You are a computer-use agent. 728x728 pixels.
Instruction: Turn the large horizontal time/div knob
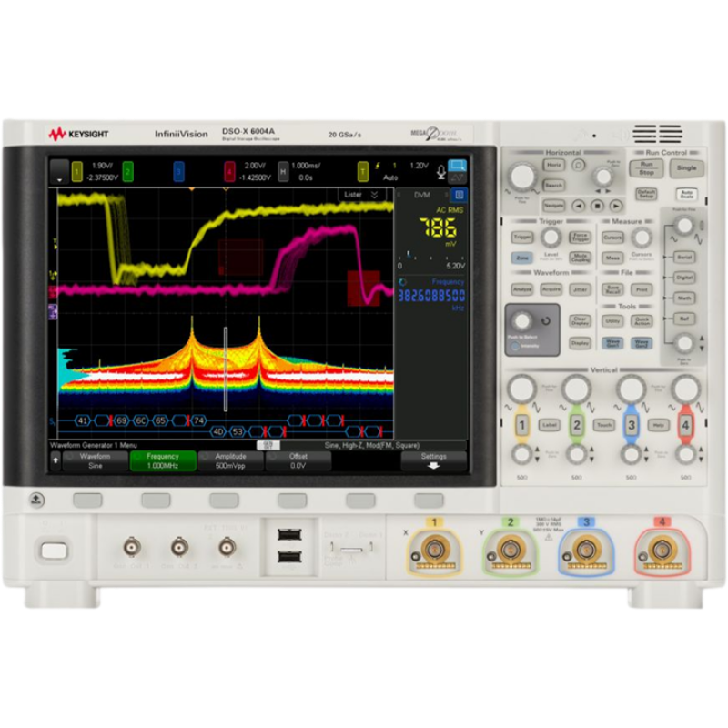click(521, 177)
